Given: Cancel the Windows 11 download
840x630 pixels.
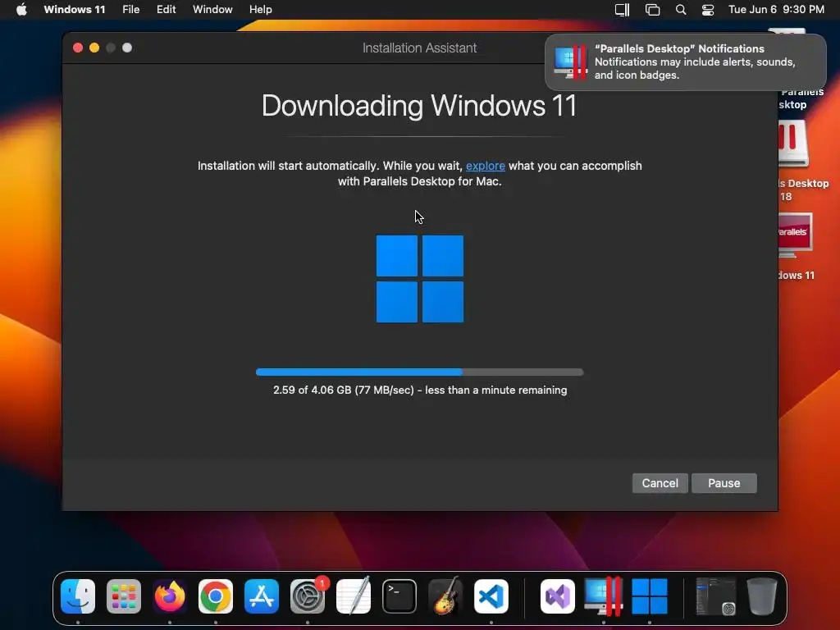Looking at the screenshot, I should (660, 483).
